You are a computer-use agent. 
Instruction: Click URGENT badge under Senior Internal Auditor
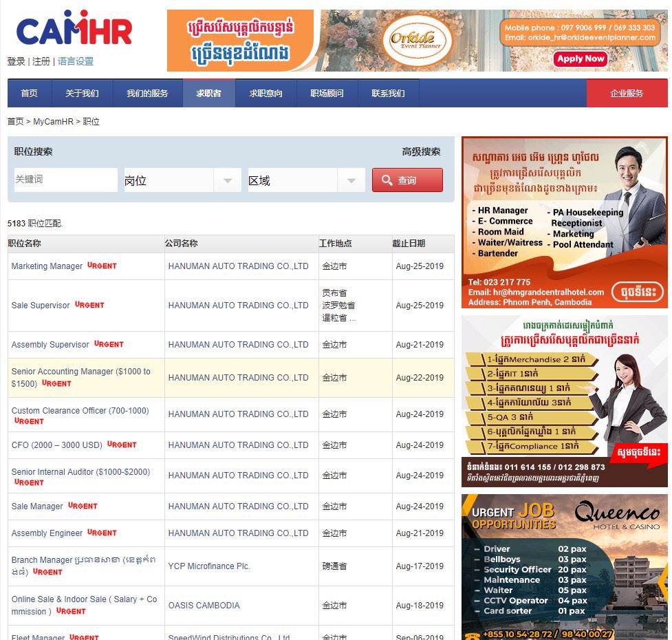pyautogui.click(x=29, y=482)
